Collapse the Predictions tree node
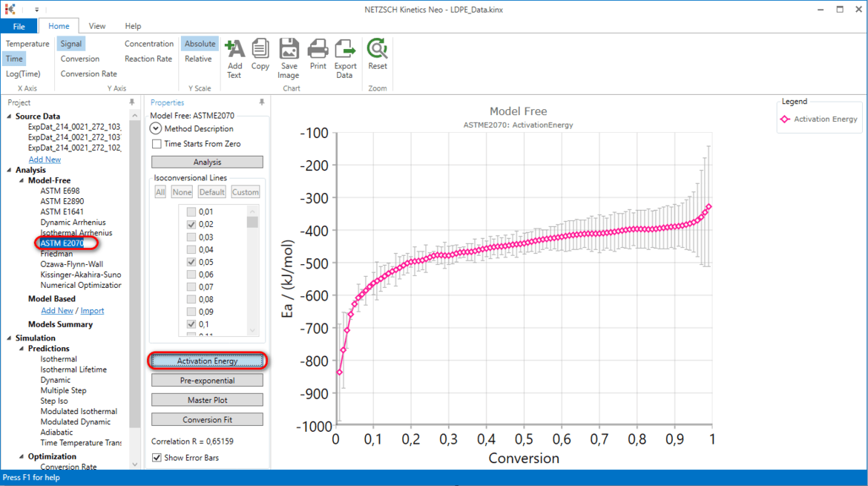Viewport: 868px width, 486px height. pyautogui.click(x=22, y=349)
